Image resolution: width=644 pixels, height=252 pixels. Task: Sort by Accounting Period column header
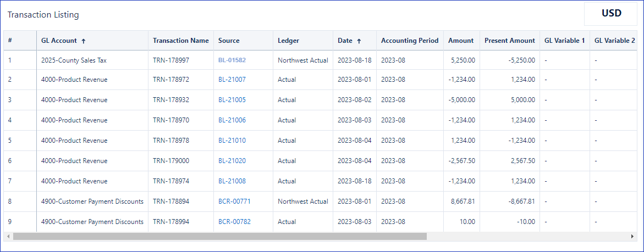click(410, 41)
